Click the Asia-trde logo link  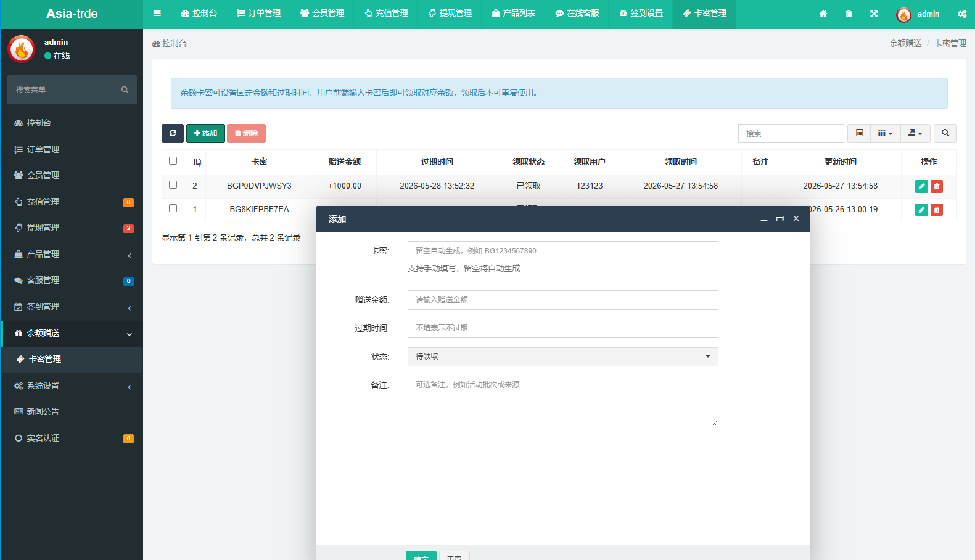coord(72,14)
